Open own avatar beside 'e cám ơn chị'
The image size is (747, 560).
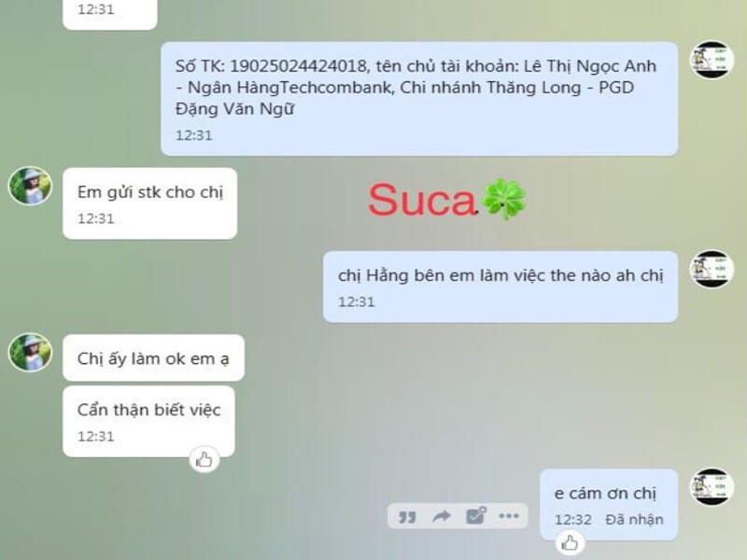click(x=712, y=486)
